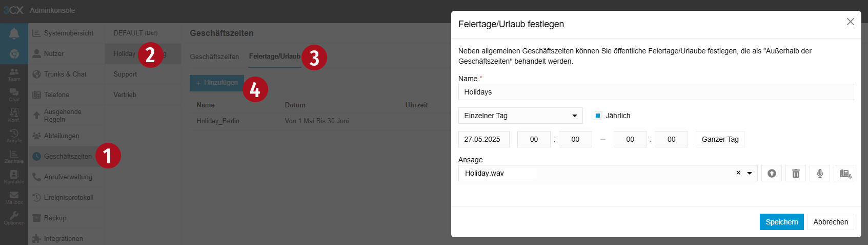This screenshot has height=245, width=868.
Task: Switch to the Geschäftszeiten tab
Action: click(x=214, y=56)
